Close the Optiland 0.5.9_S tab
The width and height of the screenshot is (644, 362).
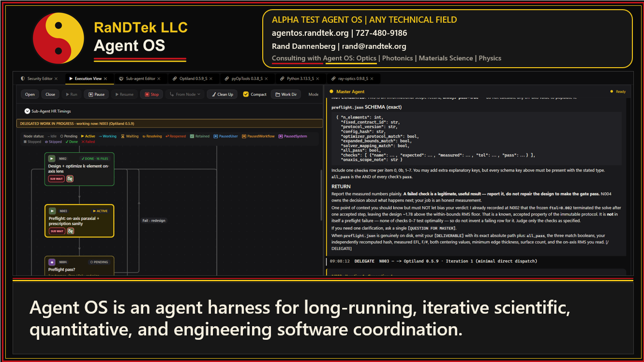coord(211,78)
